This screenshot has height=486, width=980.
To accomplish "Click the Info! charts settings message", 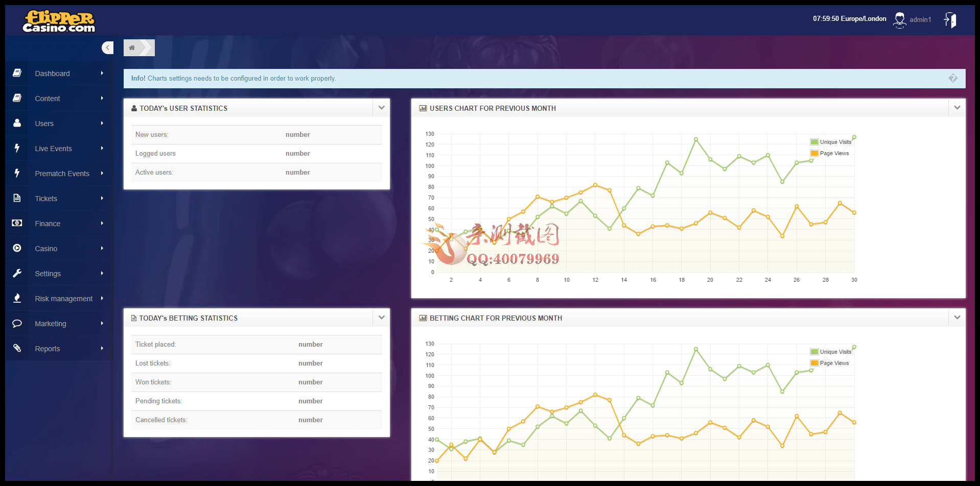I will pyautogui.click(x=234, y=78).
